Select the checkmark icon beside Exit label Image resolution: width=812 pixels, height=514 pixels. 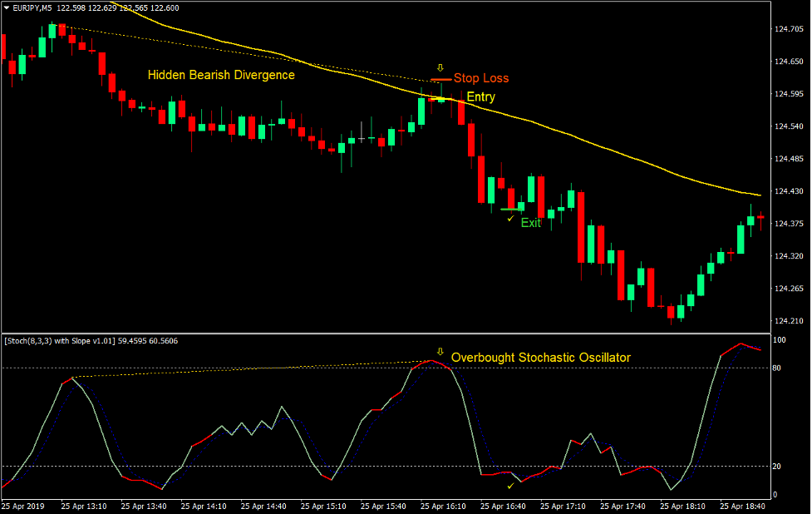(x=509, y=219)
